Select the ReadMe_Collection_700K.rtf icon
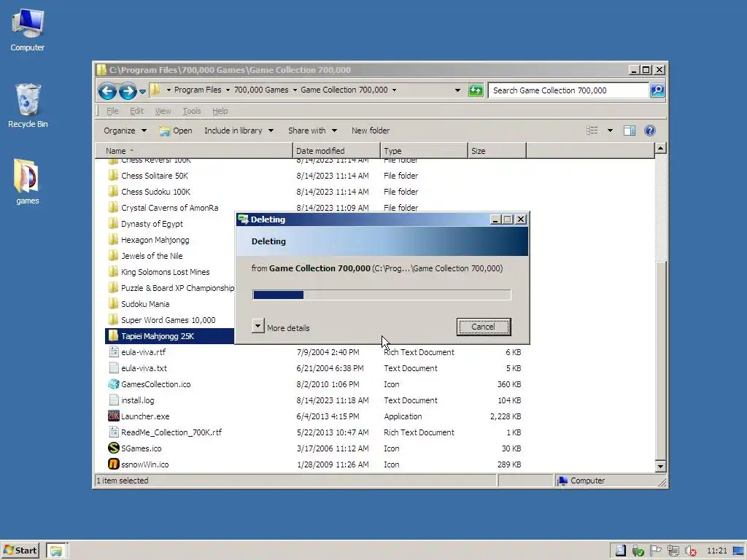The image size is (747, 560). click(x=113, y=432)
